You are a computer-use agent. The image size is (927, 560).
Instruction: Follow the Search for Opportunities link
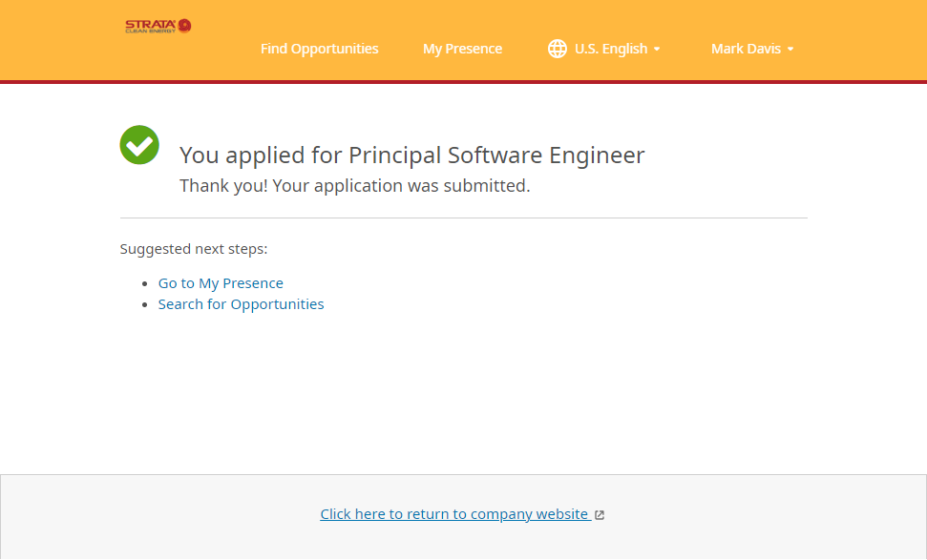241,304
